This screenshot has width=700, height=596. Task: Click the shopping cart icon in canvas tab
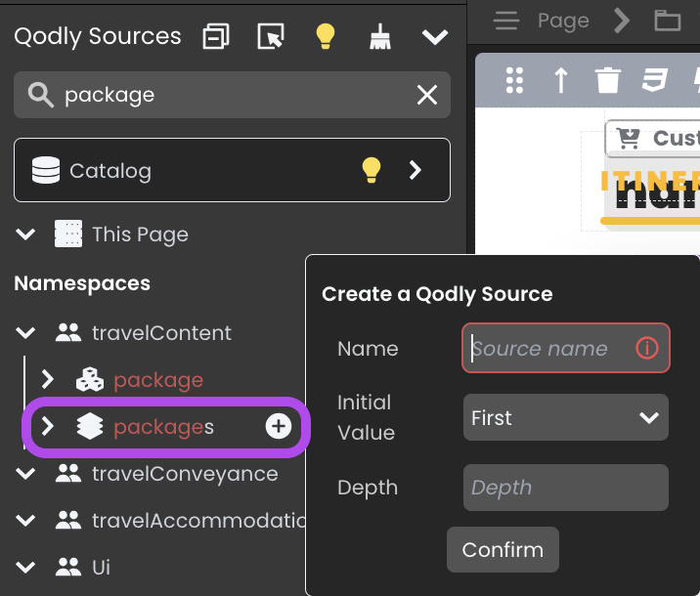pyautogui.click(x=628, y=138)
